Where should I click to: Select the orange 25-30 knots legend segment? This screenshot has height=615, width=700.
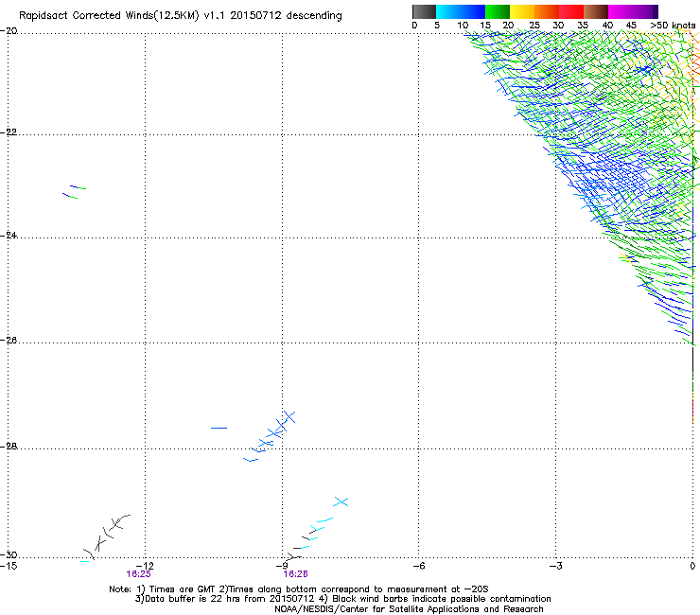point(547,11)
